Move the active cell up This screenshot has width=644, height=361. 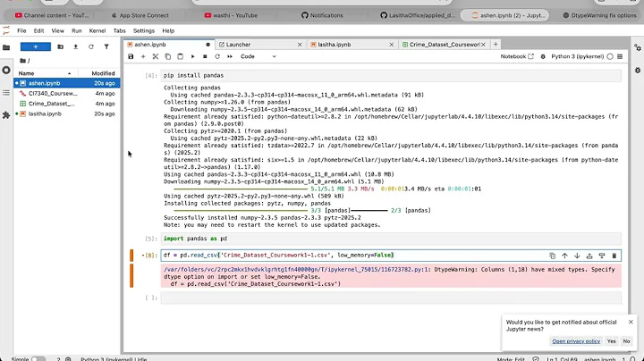564,256
